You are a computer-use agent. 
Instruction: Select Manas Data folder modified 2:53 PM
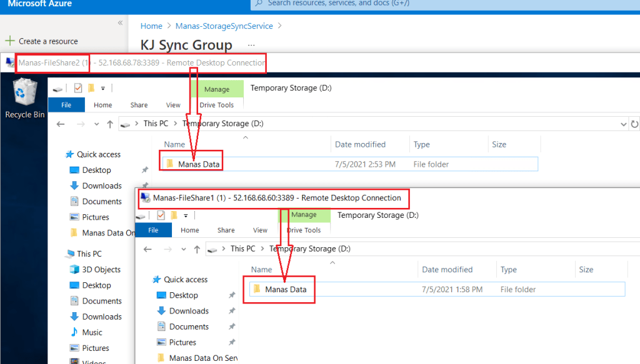click(x=350, y=164)
